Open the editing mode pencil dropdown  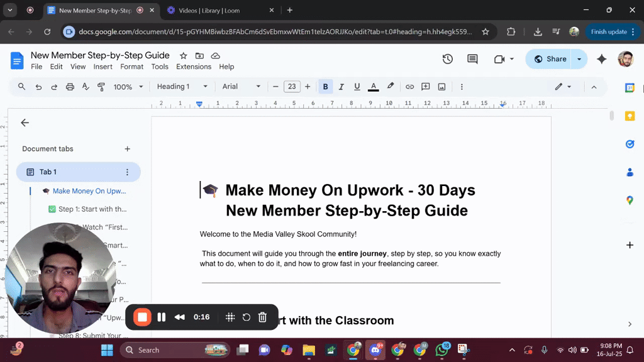tap(563, 87)
